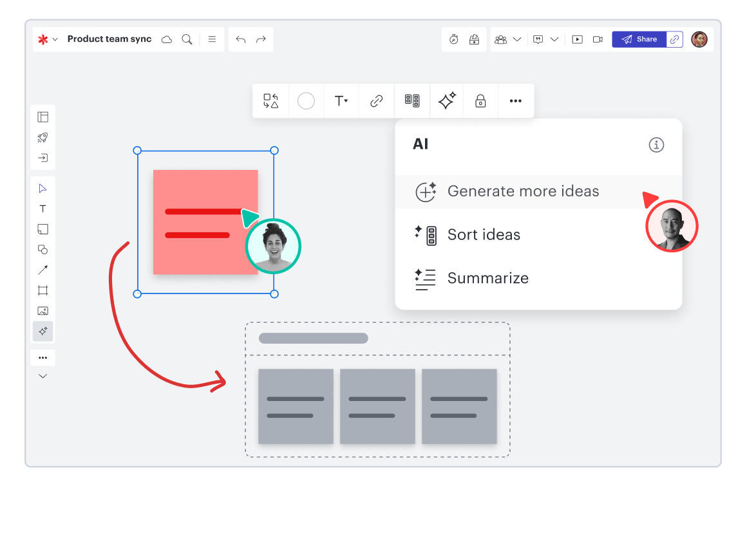Screen dimensions: 747x560
Task: Open the search magnifier in top bar
Action: tap(187, 39)
